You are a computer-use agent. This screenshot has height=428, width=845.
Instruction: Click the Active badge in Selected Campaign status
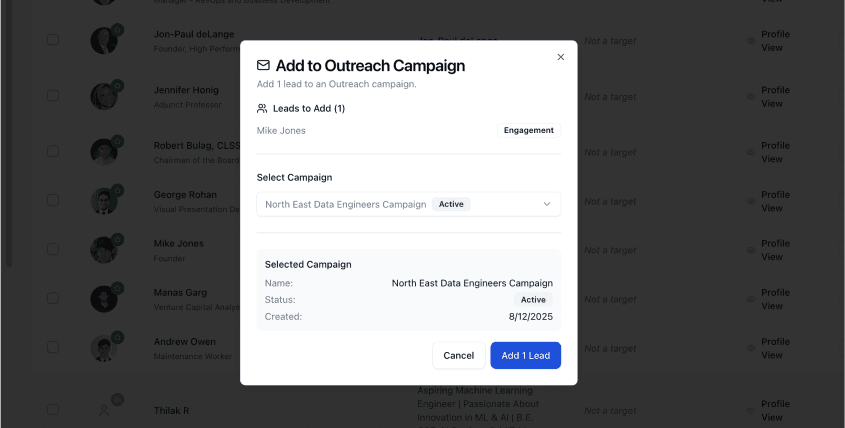[x=533, y=300]
